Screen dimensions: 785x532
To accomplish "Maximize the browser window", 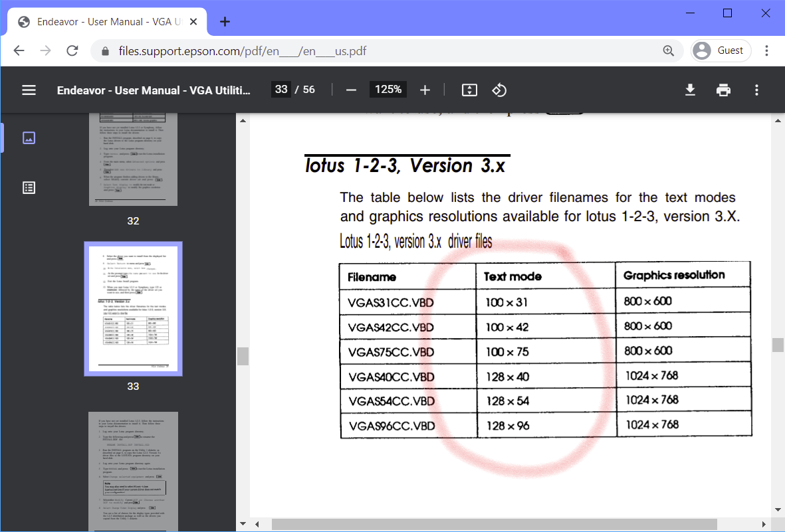I will click(x=728, y=13).
